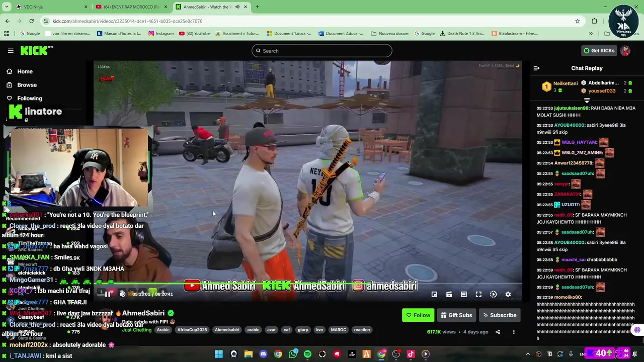Open the video's three-dot options menu

[x=514, y=332]
